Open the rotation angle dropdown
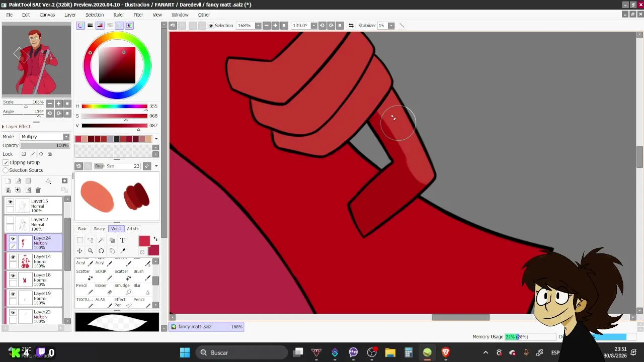 pos(313,26)
